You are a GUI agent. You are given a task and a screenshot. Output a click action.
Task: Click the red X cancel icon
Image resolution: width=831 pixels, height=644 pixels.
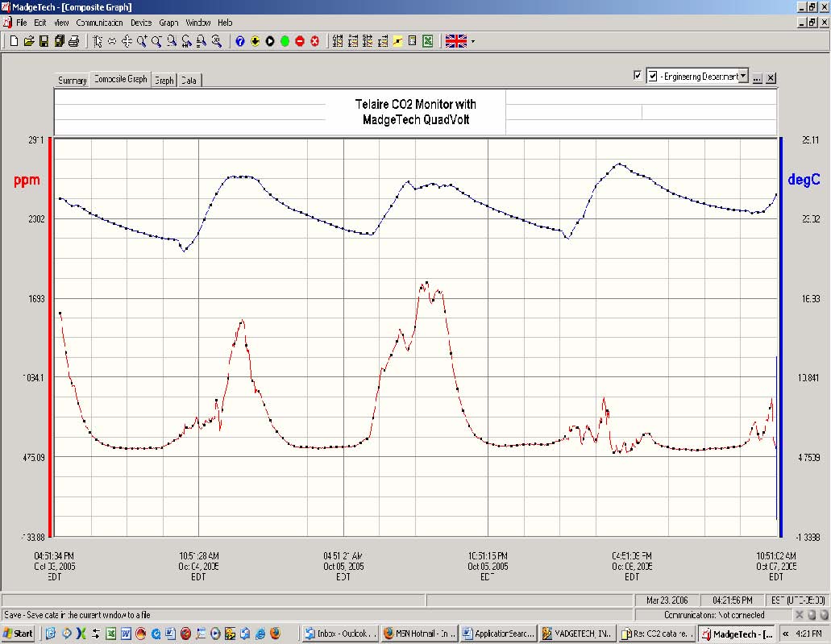tap(315, 41)
